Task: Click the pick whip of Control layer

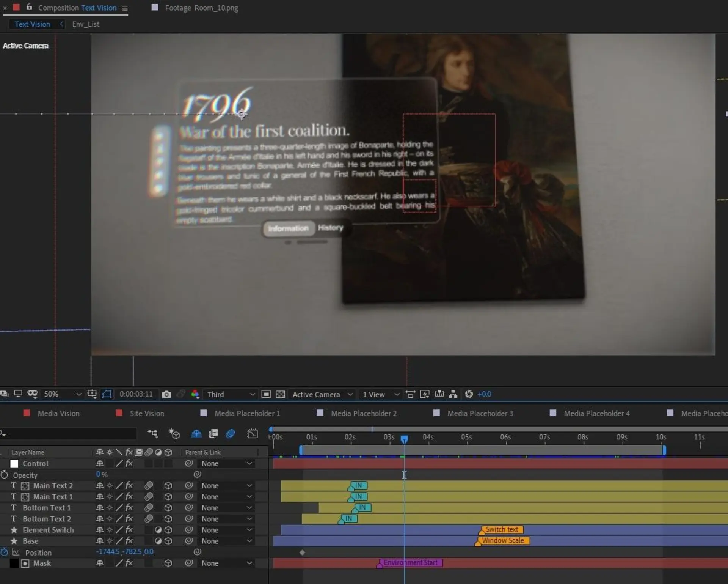Action: 189,463
